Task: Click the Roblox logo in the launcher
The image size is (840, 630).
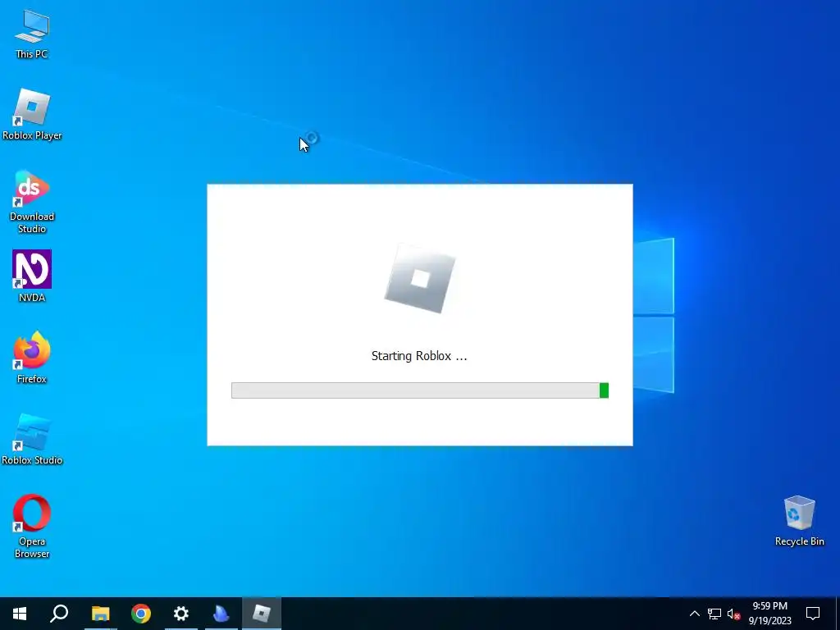Action: click(420, 279)
